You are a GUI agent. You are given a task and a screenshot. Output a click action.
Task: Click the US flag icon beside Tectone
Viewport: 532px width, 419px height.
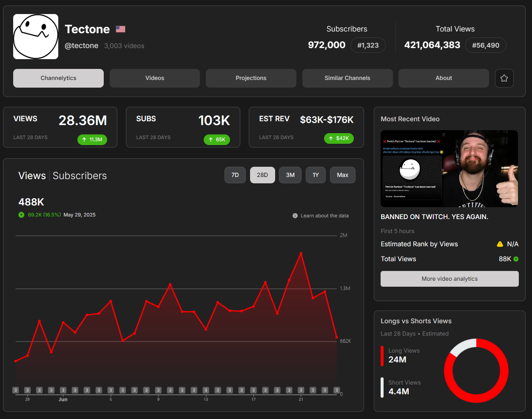(x=120, y=29)
